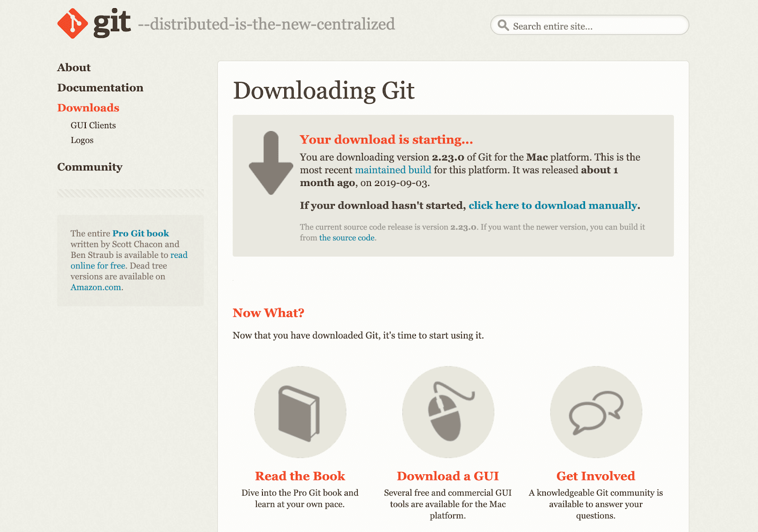Open the GUI Clients subpage

93,125
